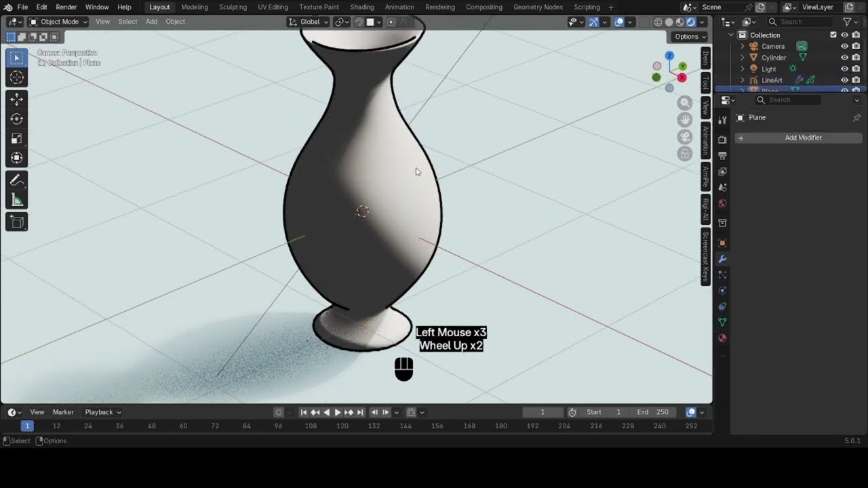
Task: Open the Output properties tab icon
Action: (722, 155)
